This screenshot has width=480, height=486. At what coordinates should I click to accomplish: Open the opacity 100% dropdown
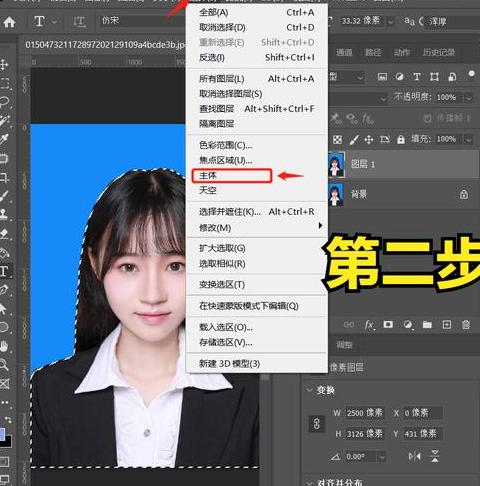(468, 97)
